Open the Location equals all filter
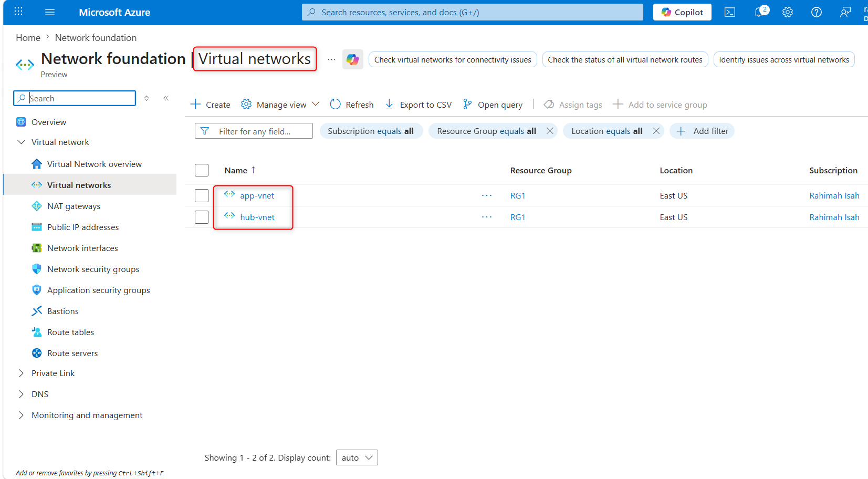The image size is (868, 479). point(606,131)
